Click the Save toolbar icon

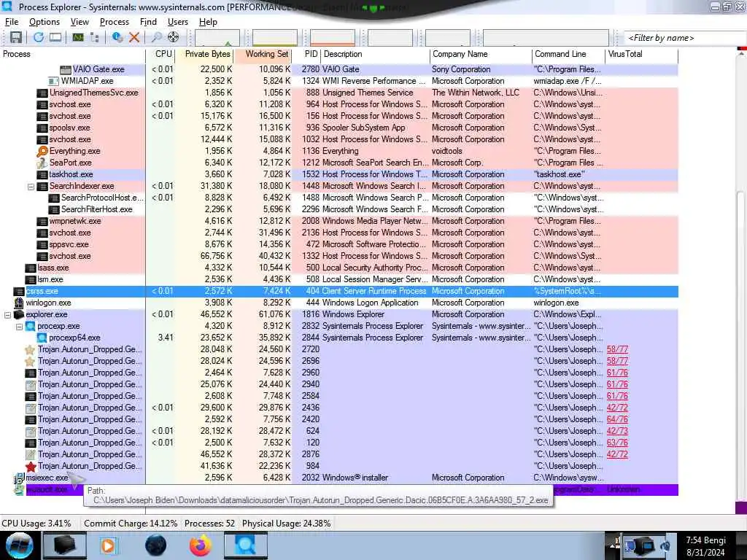[x=16, y=37]
